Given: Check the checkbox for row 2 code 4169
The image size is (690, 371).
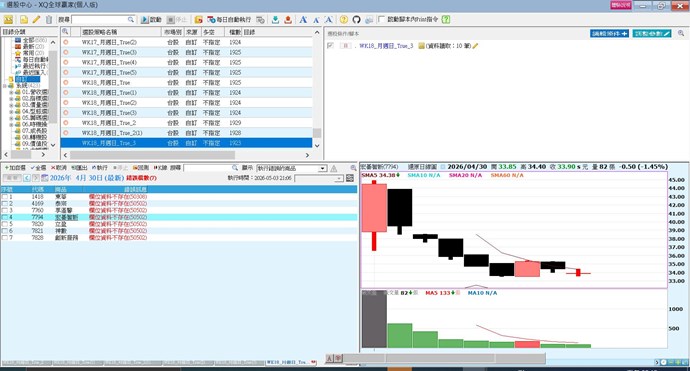Looking at the screenshot, I should click(x=5, y=204).
